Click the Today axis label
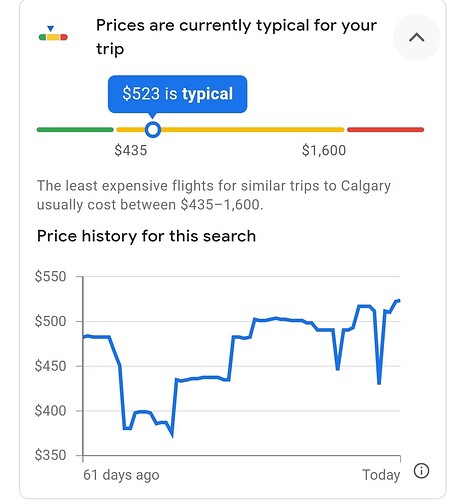The height and width of the screenshot is (500, 464). [381, 475]
